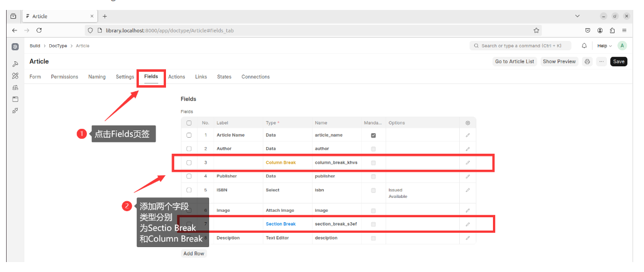
Task: Open the Website sidebar icon
Action: (x=15, y=99)
